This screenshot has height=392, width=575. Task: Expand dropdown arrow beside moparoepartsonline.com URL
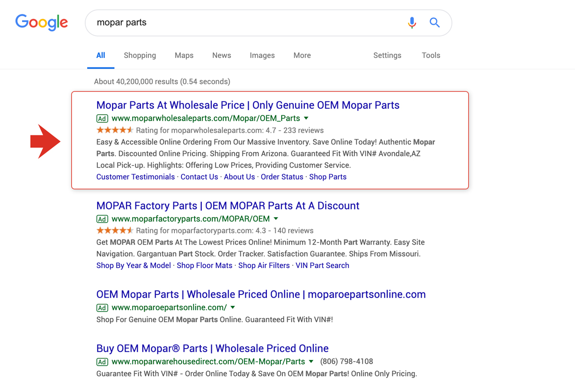coord(233,307)
